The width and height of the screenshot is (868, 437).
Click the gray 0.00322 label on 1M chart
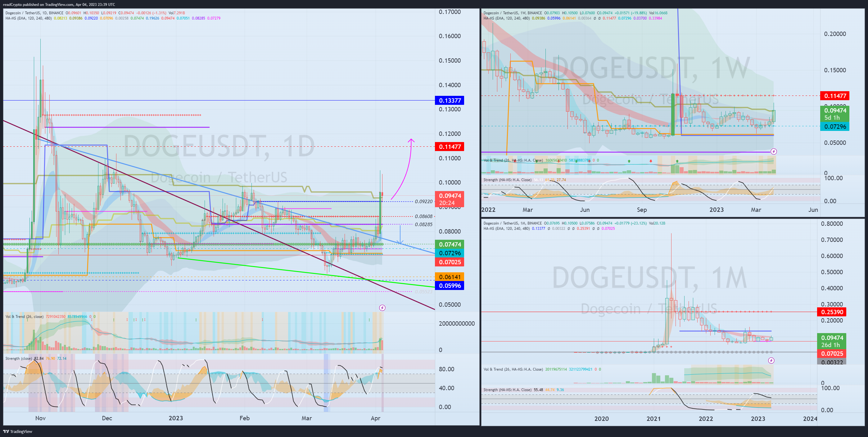coord(832,362)
